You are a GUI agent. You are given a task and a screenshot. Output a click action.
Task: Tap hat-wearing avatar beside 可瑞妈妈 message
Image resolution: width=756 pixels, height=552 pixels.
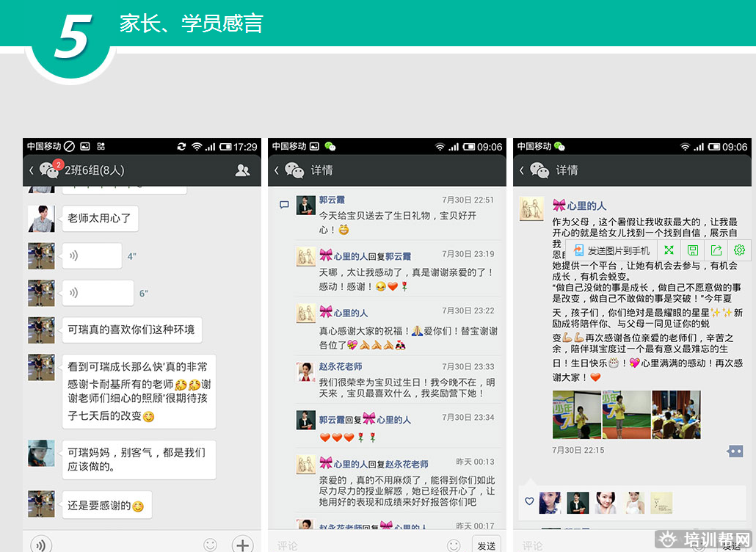pos(41,453)
